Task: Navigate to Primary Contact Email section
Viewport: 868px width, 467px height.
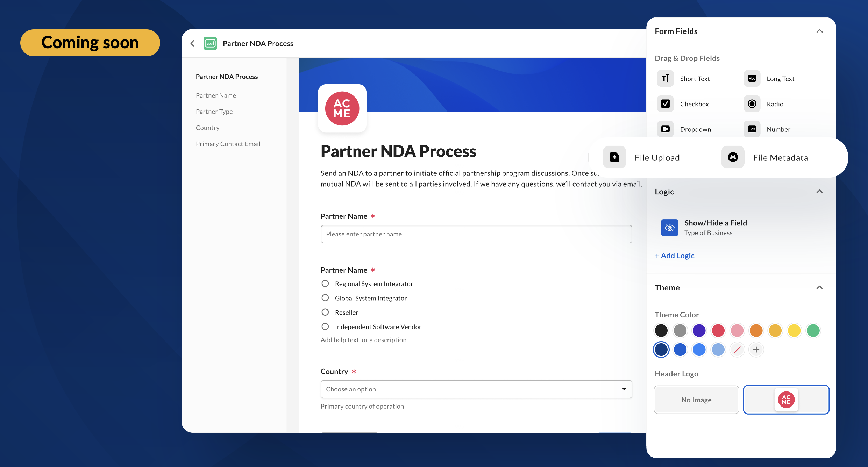Action: point(228,144)
